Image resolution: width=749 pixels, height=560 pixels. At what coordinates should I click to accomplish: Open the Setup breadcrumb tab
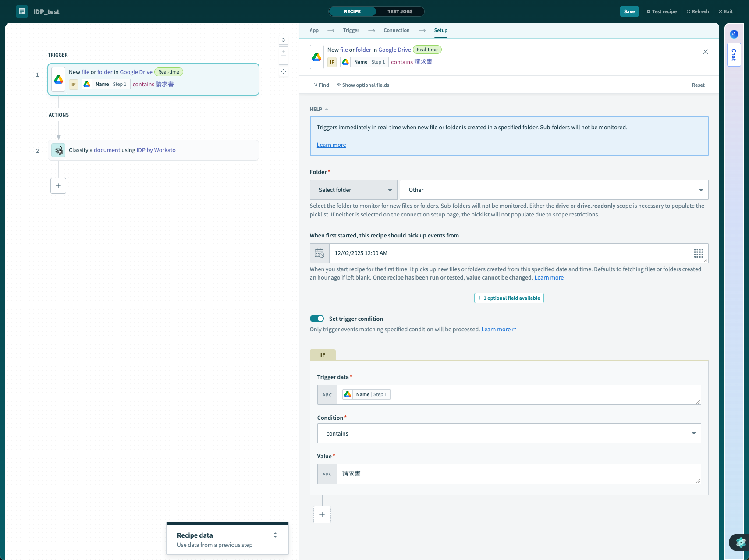click(441, 30)
